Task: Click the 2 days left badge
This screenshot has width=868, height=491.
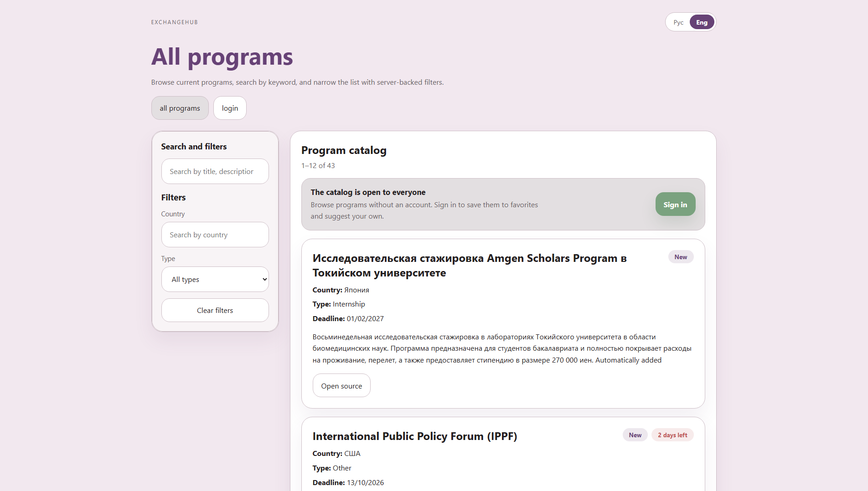Action: point(672,435)
